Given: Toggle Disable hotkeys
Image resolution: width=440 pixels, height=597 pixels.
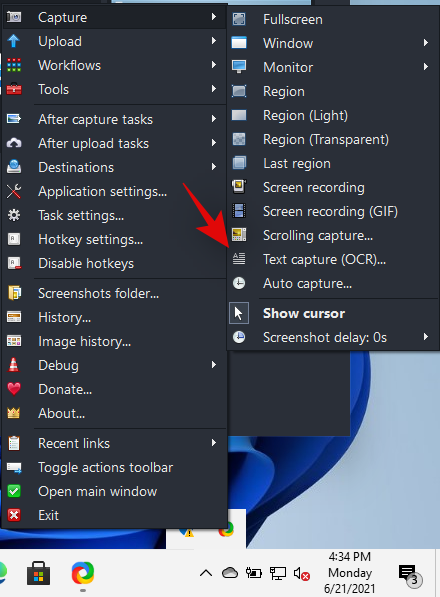Looking at the screenshot, I should point(115,263).
